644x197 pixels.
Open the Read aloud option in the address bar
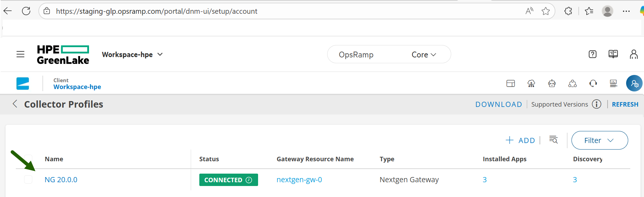pos(529,11)
